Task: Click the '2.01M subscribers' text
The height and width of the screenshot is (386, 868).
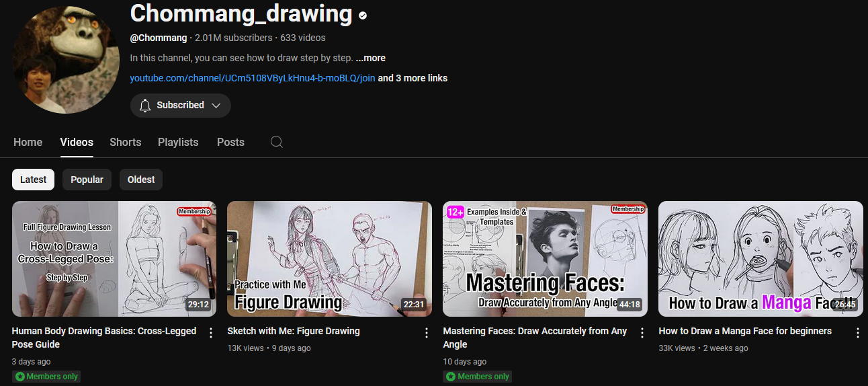Action: pos(234,38)
